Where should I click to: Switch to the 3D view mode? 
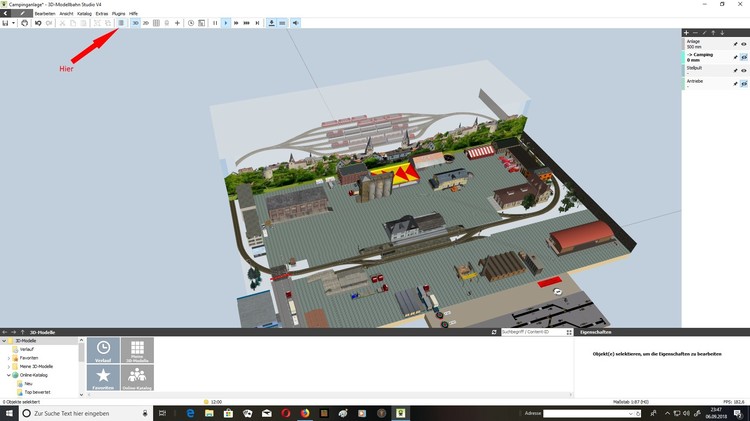pyautogui.click(x=135, y=22)
